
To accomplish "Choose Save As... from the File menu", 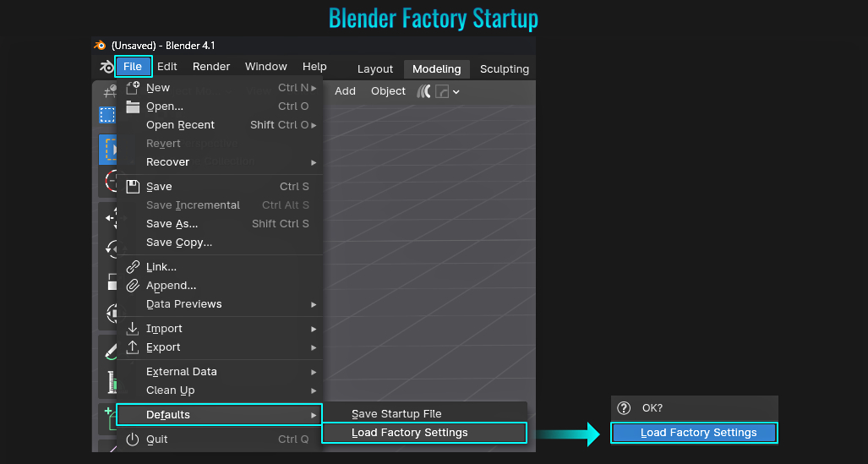I will pos(220,224).
